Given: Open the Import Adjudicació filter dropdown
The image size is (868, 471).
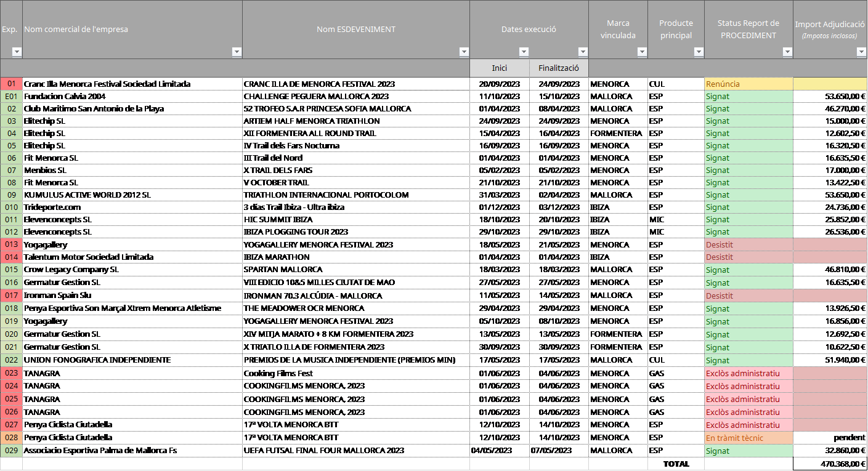Looking at the screenshot, I should click(861, 52).
